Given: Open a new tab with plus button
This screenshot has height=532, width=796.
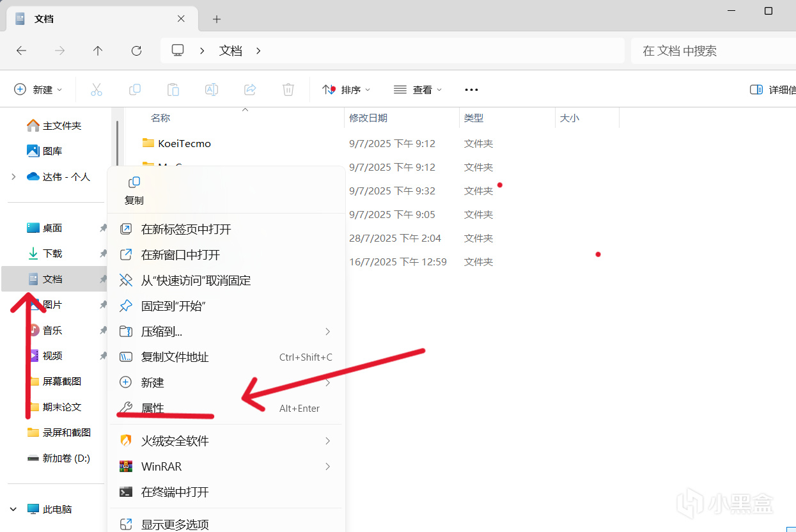Looking at the screenshot, I should coord(217,19).
